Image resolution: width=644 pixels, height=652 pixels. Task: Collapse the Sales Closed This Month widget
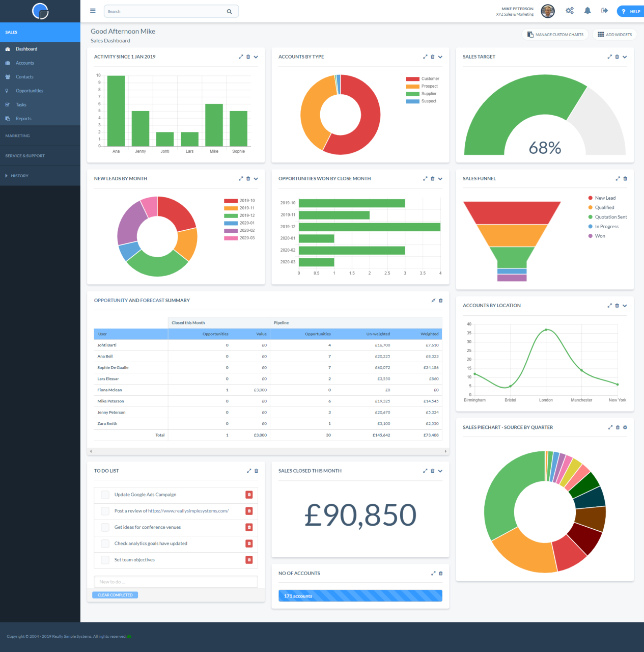tap(440, 471)
